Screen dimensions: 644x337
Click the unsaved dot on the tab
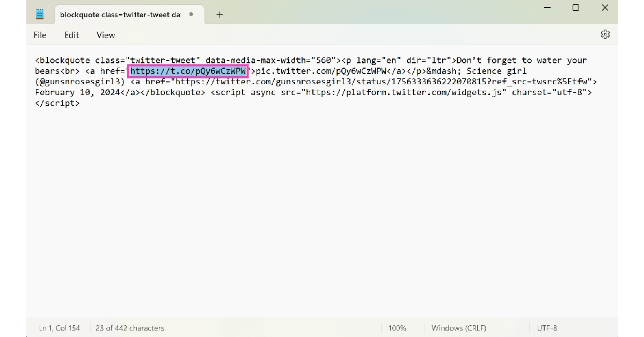[191, 14]
